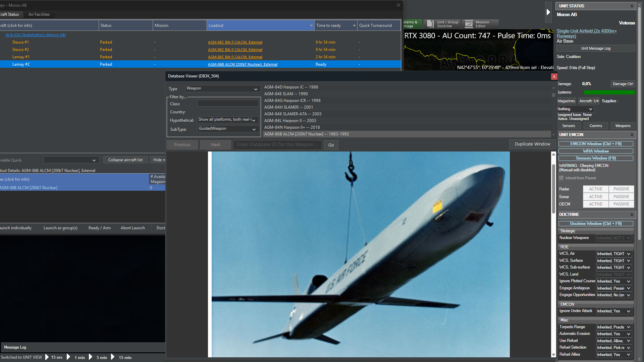Viewport: 644px width, 362px height.
Task: Open WCS, Air doctrine dropdown
Action: (x=614, y=254)
